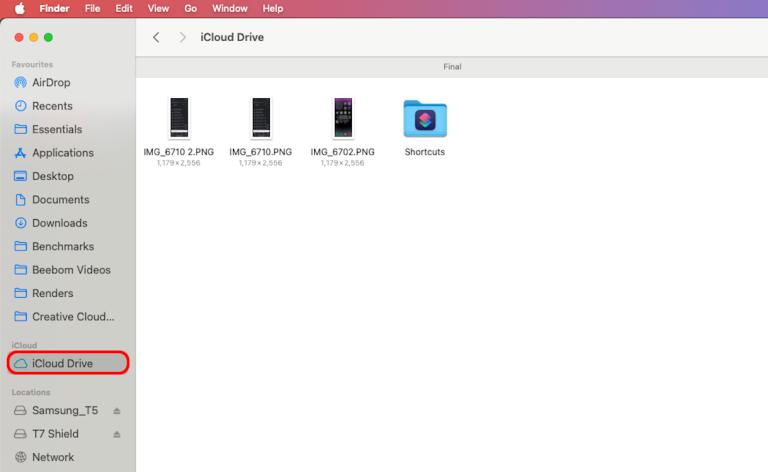Eject the Samsung_T5 drive

coord(117,411)
